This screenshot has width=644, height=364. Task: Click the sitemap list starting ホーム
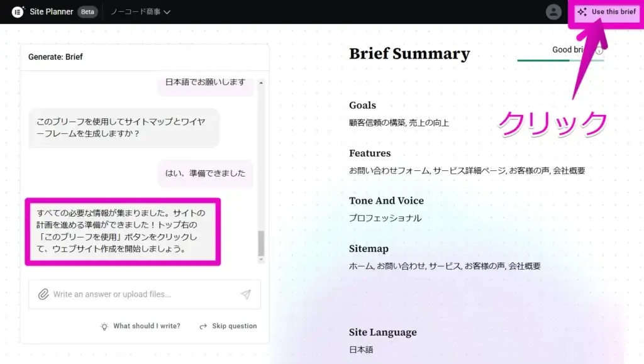(x=445, y=266)
